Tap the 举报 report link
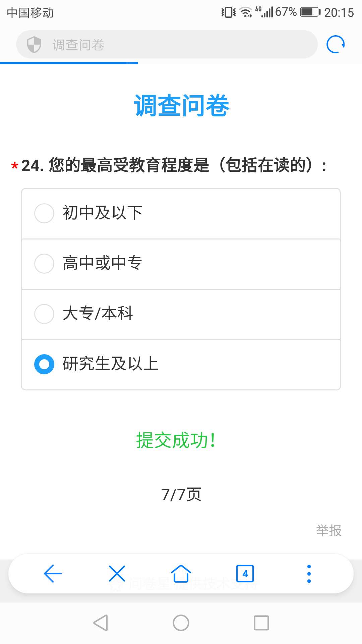Image resolution: width=362 pixels, height=644 pixels. point(328,531)
